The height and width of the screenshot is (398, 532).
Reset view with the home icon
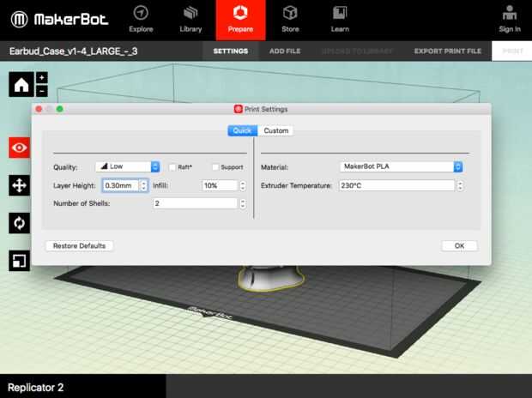[x=21, y=84]
